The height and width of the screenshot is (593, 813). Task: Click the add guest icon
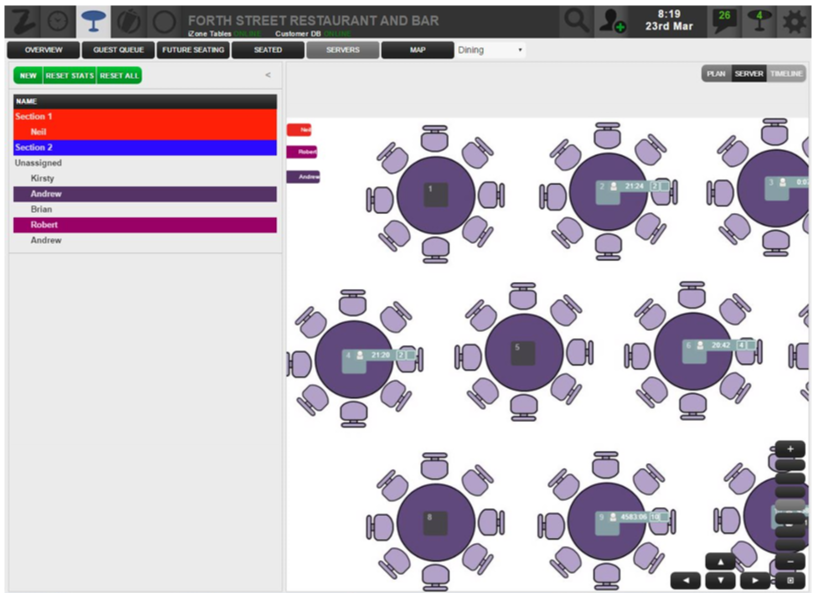[x=612, y=20]
